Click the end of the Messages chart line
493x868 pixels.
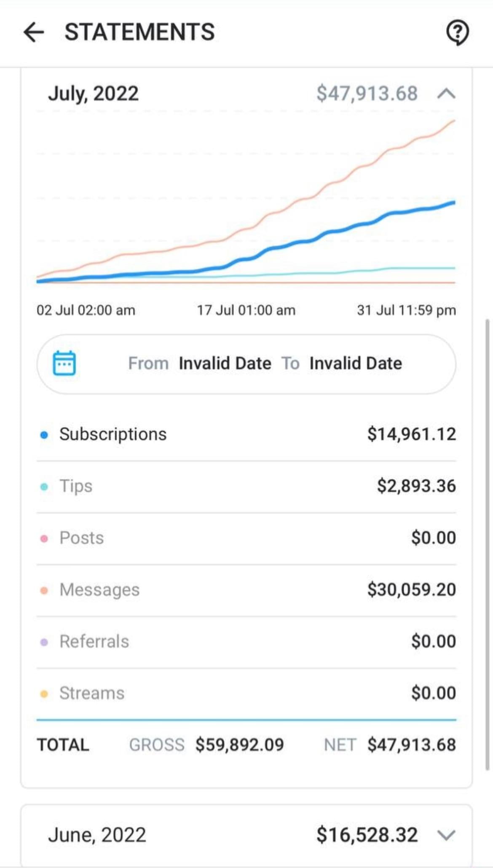coord(453,121)
